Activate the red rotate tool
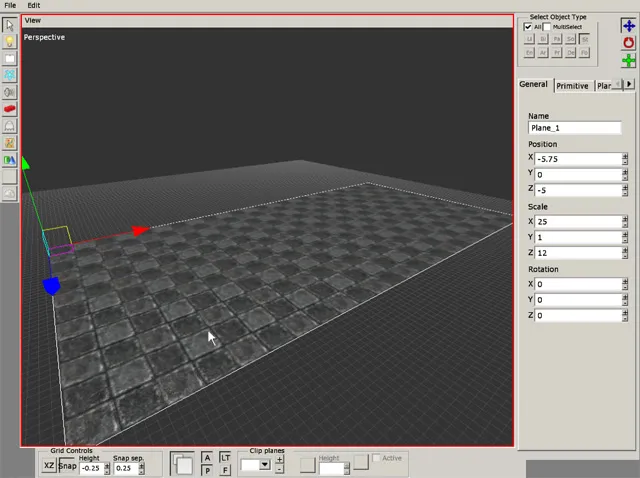640x478 pixels. pyautogui.click(x=629, y=44)
